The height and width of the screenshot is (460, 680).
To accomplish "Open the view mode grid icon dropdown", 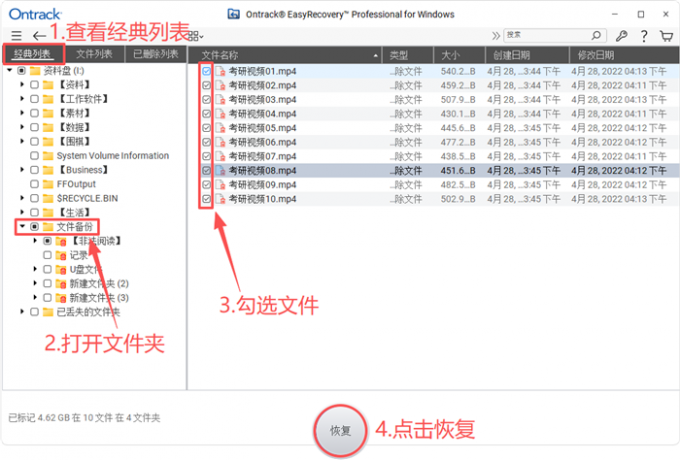I will click(196, 36).
